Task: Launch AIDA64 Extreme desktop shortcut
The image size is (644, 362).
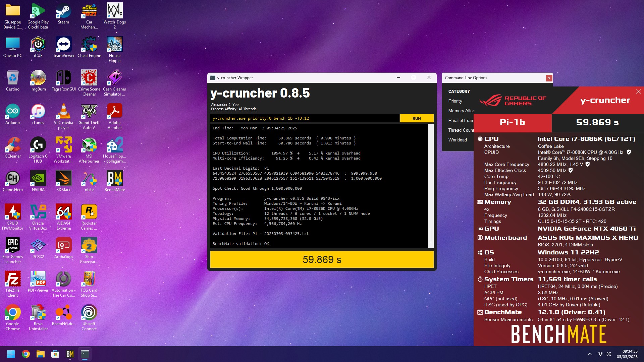Action: 64,217
